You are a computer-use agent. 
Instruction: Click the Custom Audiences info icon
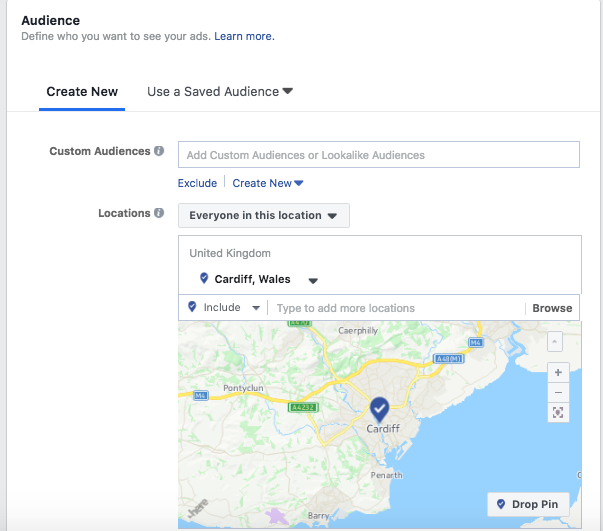coord(159,151)
